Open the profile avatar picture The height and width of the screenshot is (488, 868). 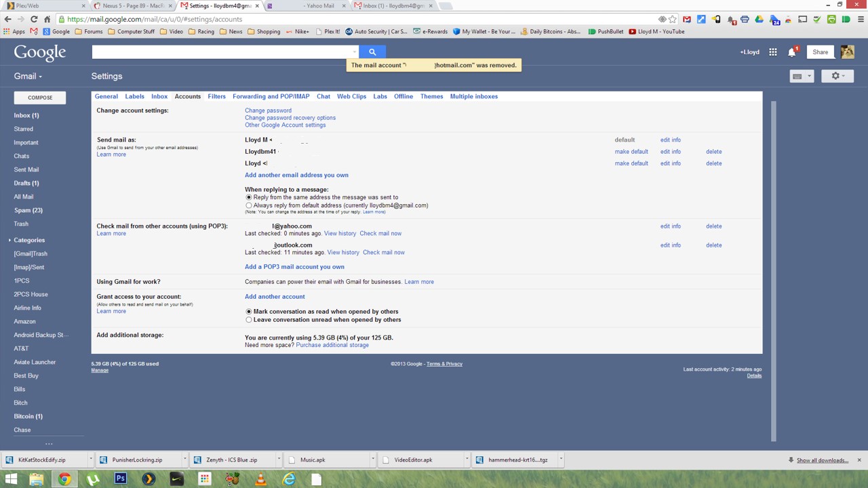click(x=847, y=52)
